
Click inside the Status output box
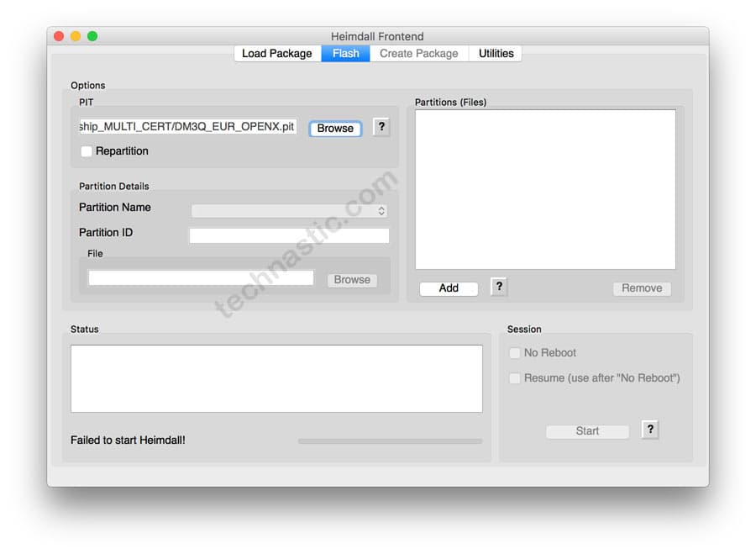coord(276,378)
